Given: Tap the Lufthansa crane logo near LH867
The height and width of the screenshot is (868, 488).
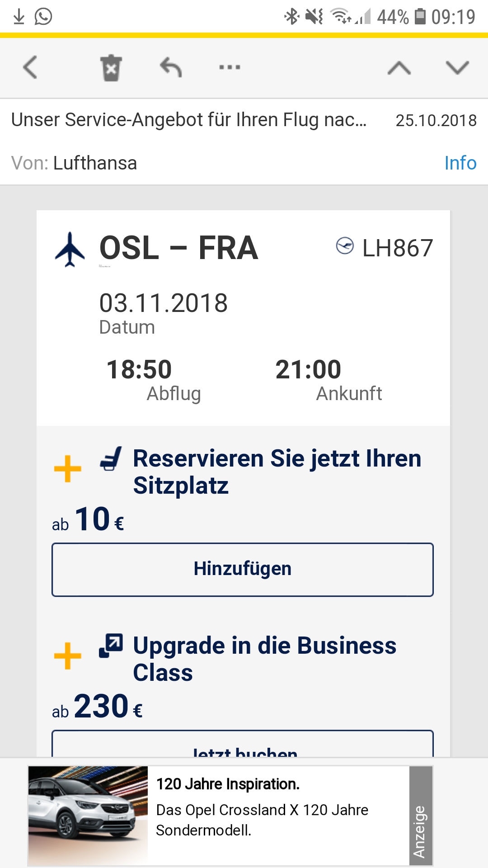Looking at the screenshot, I should point(345,246).
